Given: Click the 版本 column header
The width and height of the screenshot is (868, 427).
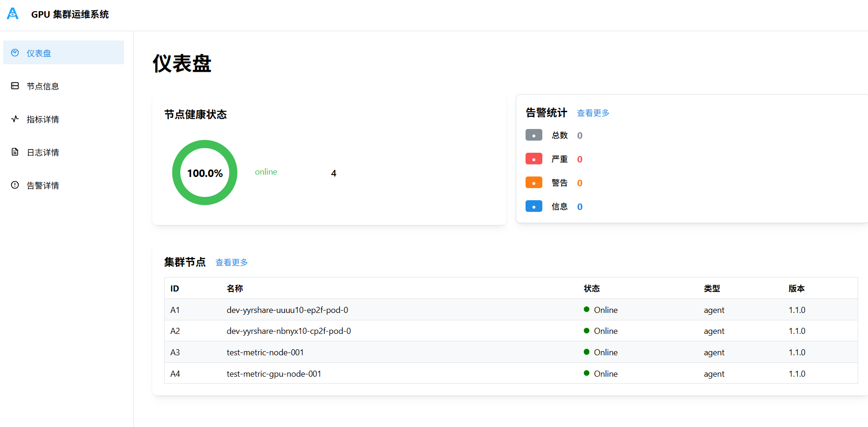Looking at the screenshot, I should coord(797,289).
